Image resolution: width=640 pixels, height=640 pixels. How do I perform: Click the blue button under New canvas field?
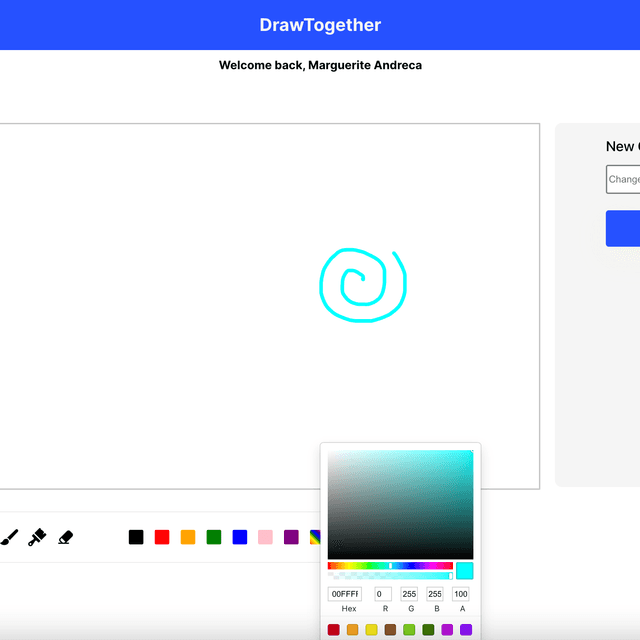tap(623, 228)
